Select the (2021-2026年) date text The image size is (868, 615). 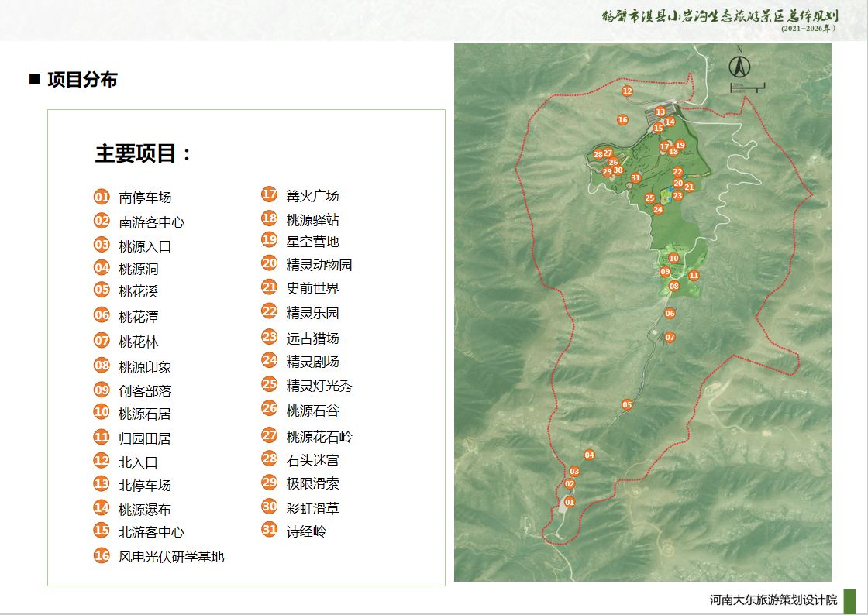coord(808,29)
